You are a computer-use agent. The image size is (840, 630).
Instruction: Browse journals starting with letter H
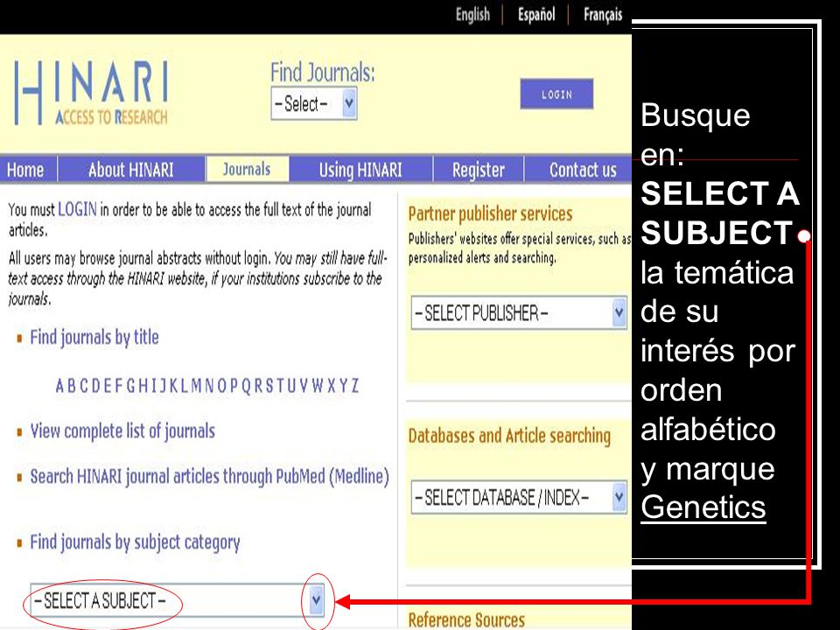pyautogui.click(x=143, y=386)
